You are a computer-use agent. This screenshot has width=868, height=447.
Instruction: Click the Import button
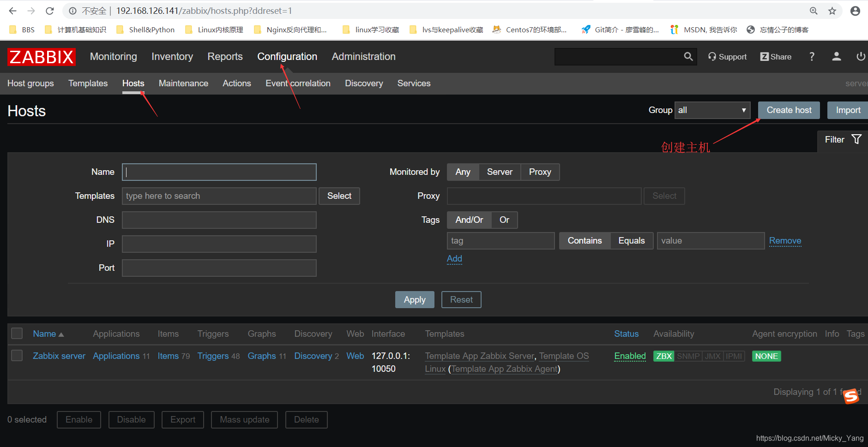pyautogui.click(x=848, y=110)
